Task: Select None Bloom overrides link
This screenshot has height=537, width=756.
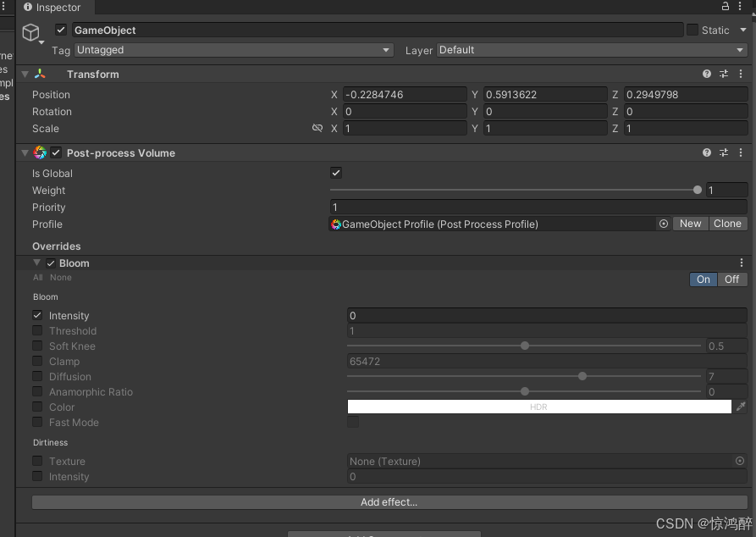Action: (61, 278)
